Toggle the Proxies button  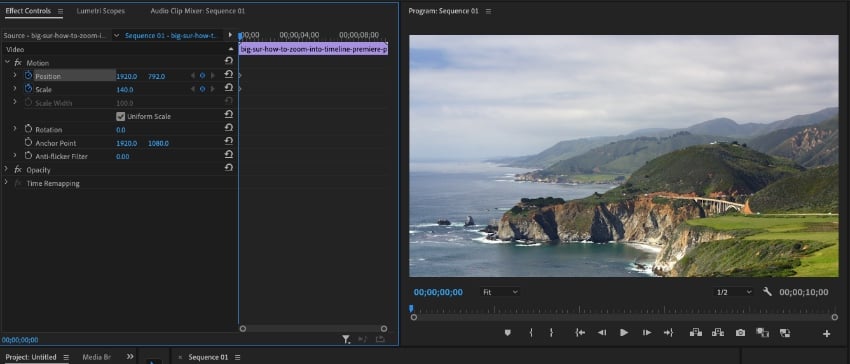[785, 333]
